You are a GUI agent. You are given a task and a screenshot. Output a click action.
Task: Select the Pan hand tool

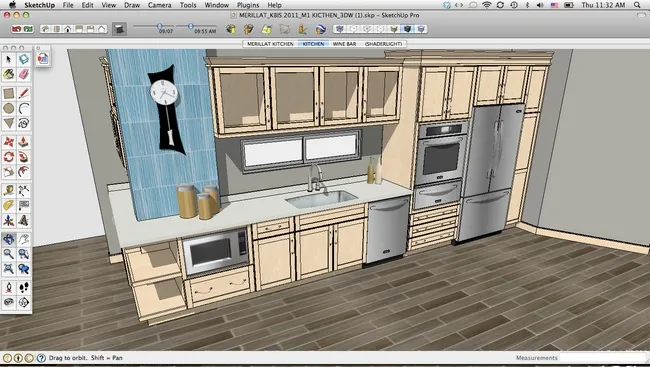pos(24,239)
